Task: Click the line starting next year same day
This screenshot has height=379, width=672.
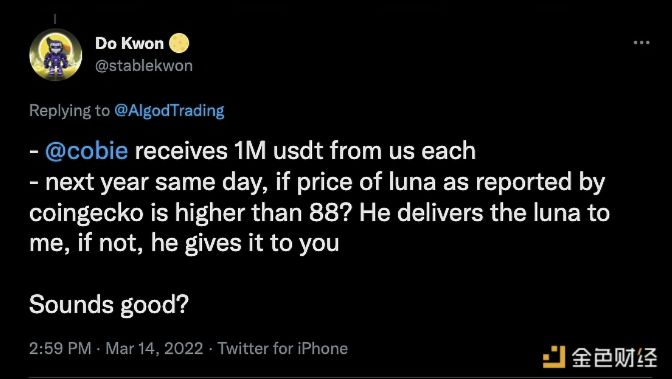Action: (x=317, y=183)
